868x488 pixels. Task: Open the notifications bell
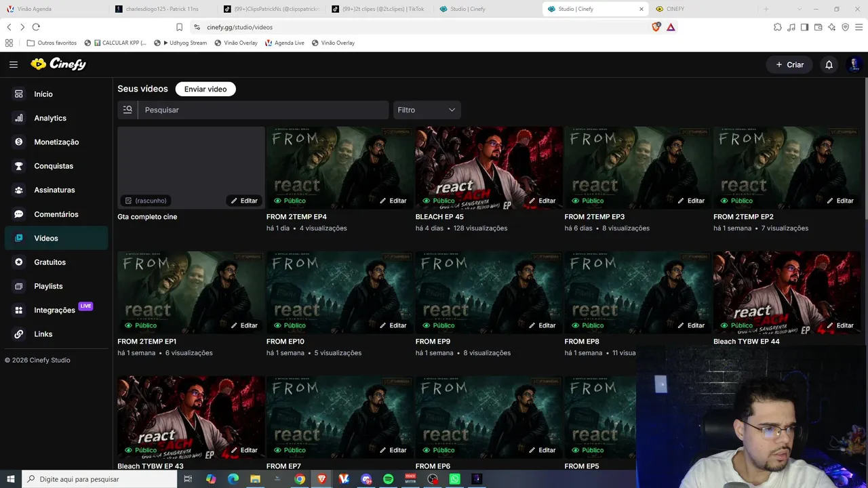click(x=829, y=64)
